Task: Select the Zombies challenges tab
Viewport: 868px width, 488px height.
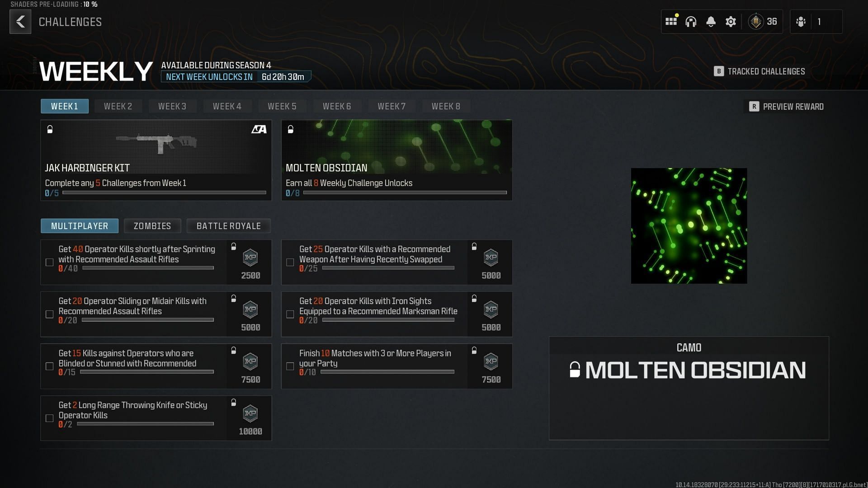Action: (x=152, y=226)
